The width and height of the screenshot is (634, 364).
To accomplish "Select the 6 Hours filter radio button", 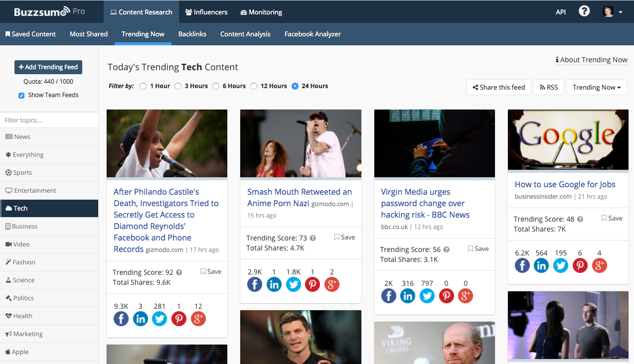I will (x=216, y=86).
